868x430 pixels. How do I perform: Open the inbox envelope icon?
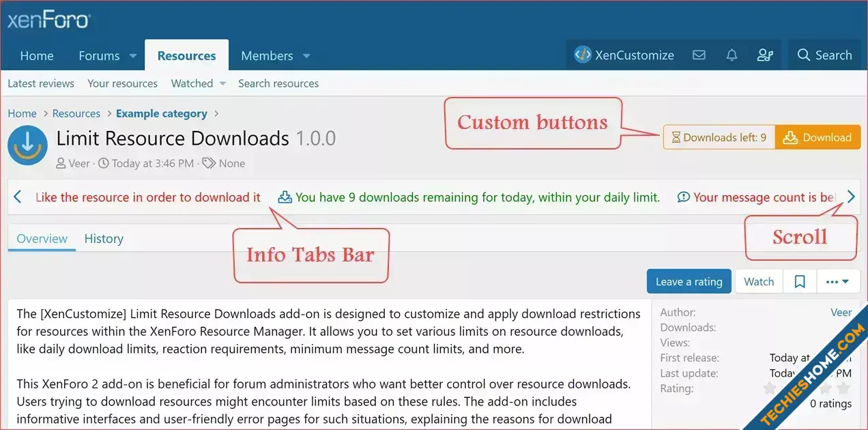click(x=699, y=55)
